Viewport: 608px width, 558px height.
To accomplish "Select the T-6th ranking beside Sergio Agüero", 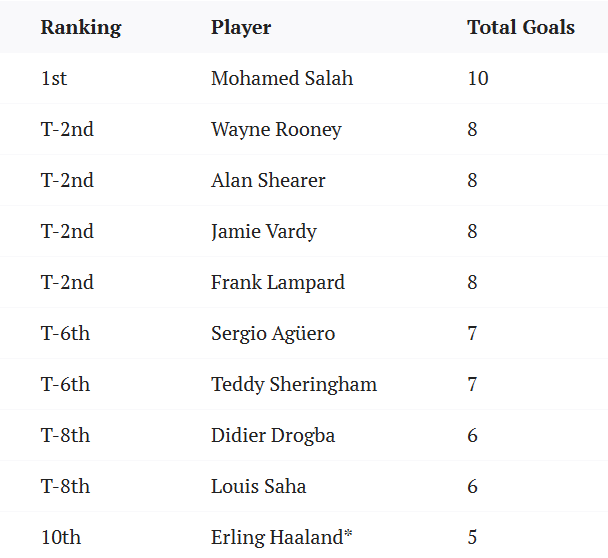I will coord(65,333).
